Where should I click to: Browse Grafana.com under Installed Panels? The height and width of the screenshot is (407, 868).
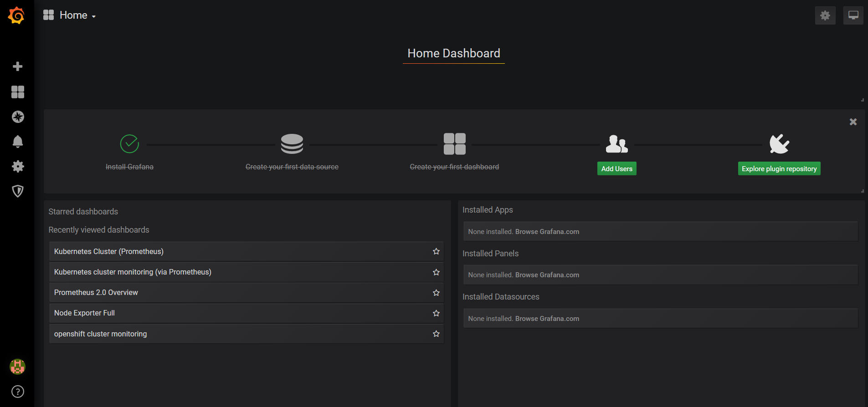point(547,275)
